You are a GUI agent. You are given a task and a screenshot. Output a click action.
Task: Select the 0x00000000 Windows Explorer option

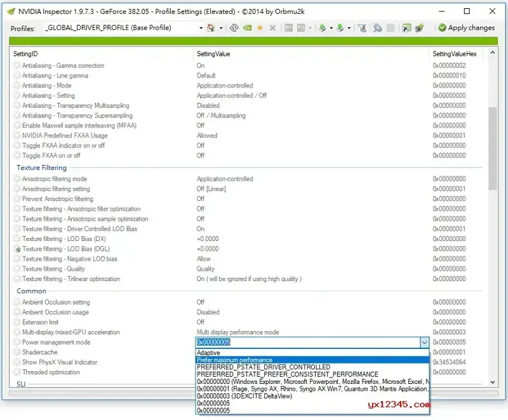tap(312, 381)
